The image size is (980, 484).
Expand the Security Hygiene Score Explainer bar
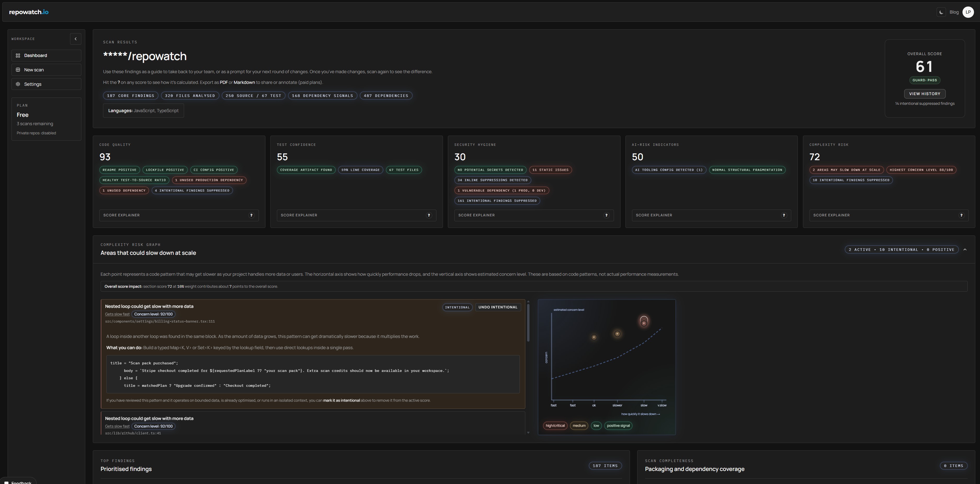coord(534,215)
